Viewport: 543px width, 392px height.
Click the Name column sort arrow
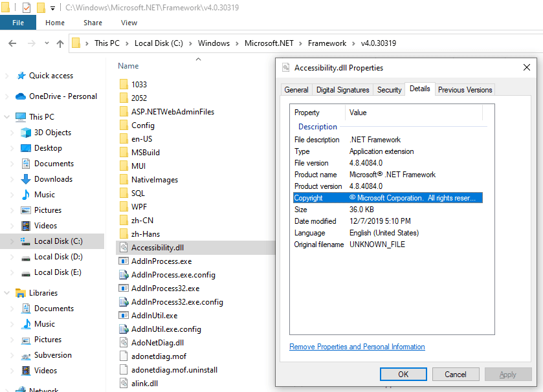tap(199, 59)
